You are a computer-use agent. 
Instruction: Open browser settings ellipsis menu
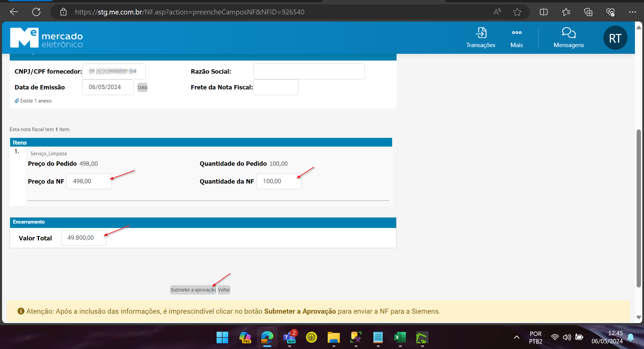point(632,12)
